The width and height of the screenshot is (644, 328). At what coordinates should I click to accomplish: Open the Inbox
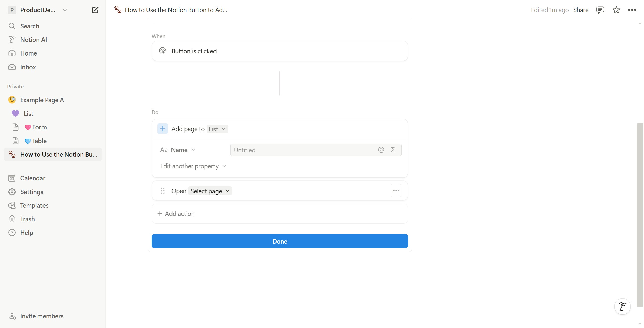pyautogui.click(x=53, y=67)
